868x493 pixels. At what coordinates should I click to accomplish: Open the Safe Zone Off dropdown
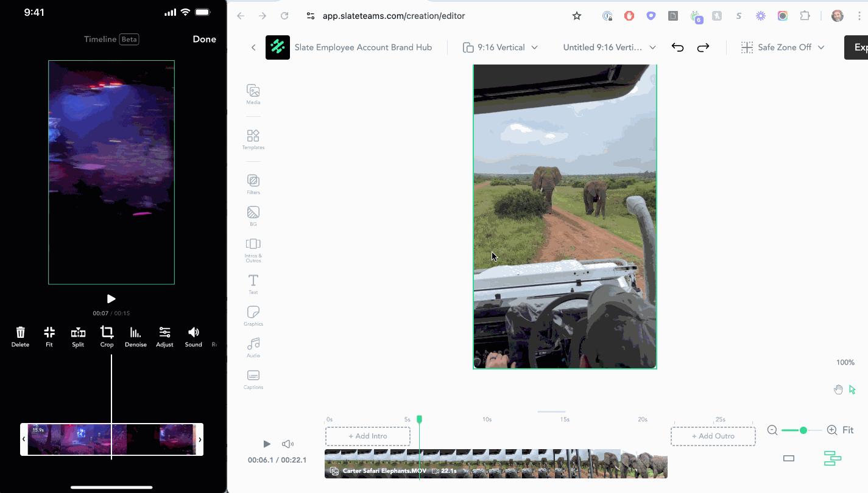pos(783,47)
